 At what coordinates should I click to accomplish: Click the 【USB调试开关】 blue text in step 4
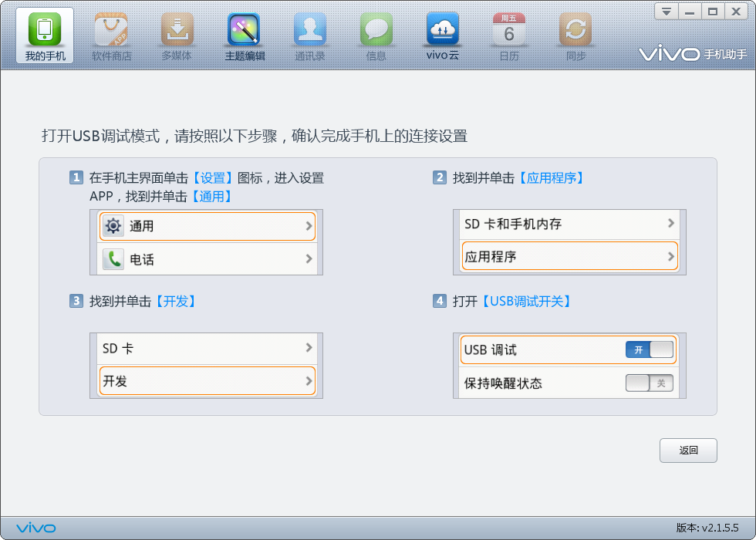(x=526, y=302)
